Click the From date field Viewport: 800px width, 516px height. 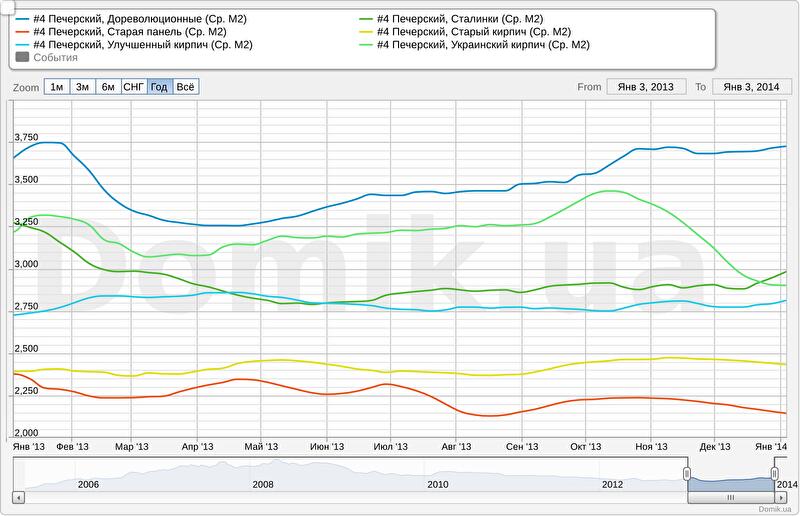(x=645, y=87)
